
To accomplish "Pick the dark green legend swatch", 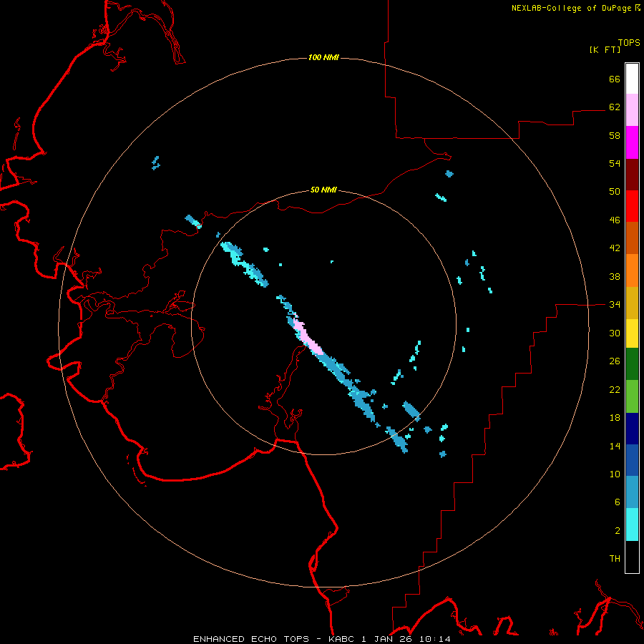I will (632, 364).
